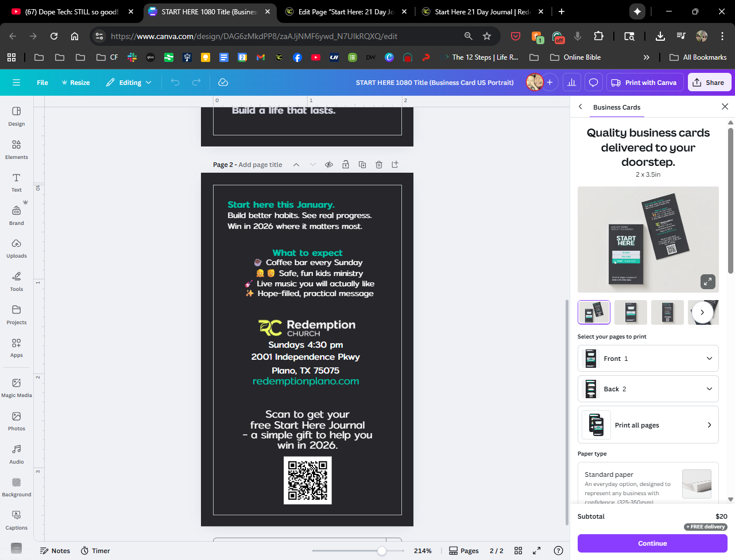Open the File menu
This screenshot has height=560, width=735.
click(42, 83)
